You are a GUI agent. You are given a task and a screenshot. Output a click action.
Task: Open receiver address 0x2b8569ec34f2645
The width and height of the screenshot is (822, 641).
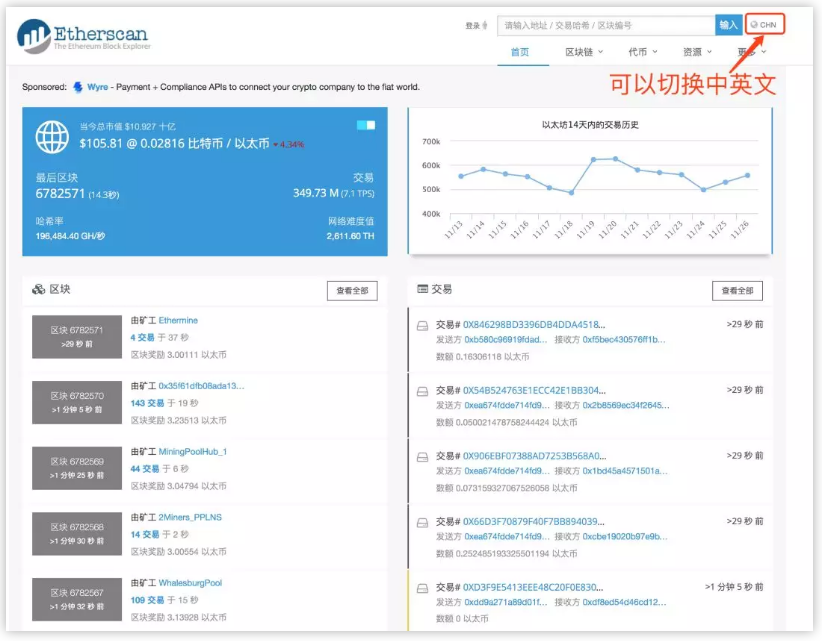(626, 405)
